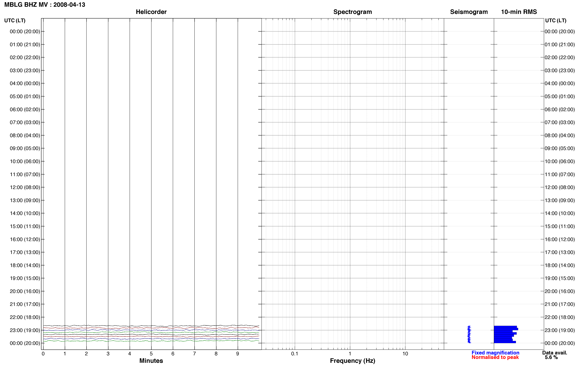Click left axis label 20:00 (16:00)
Screen dimensions: 588x368
point(25,291)
